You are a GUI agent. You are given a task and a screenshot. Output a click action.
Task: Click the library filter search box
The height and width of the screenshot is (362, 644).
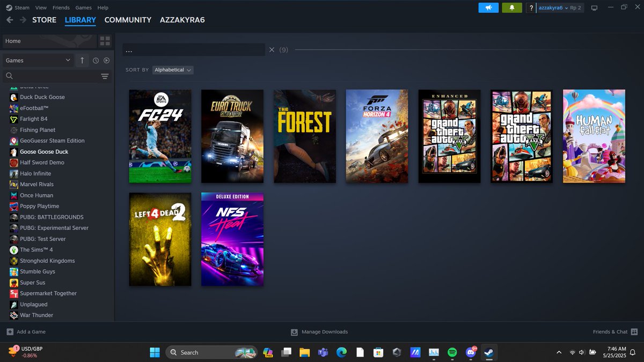click(x=194, y=50)
